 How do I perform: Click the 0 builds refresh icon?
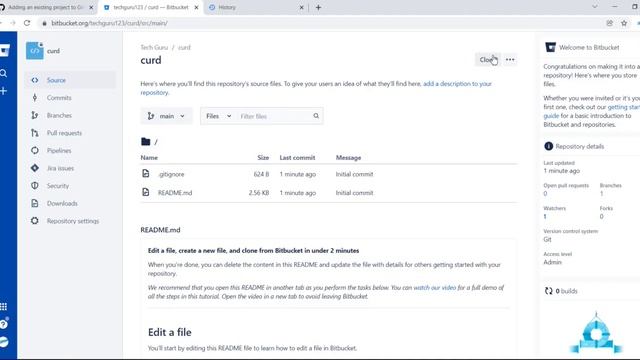coord(549,291)
